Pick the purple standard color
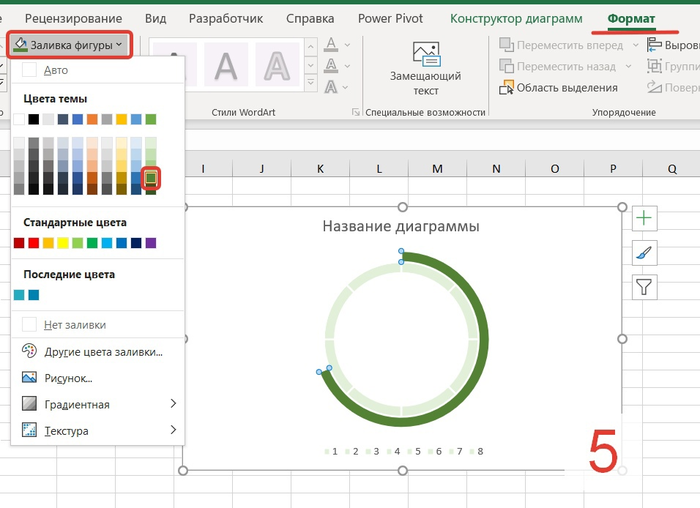 point(151,243)
